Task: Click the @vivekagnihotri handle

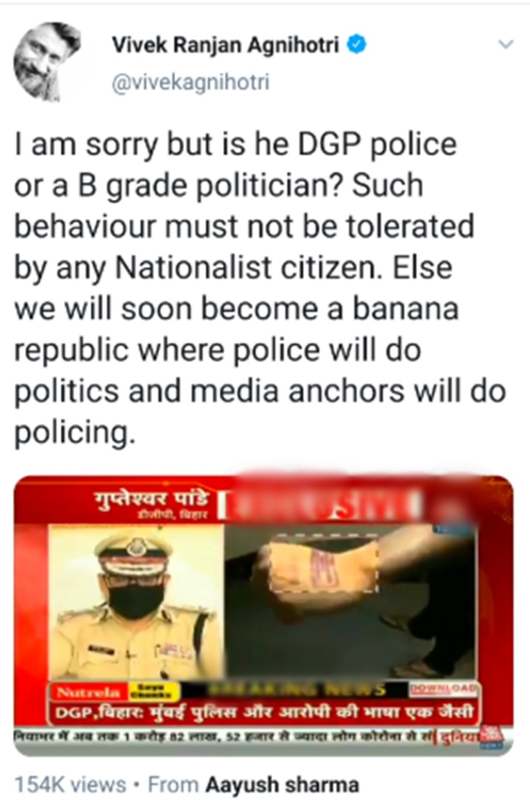Action: 190,82
